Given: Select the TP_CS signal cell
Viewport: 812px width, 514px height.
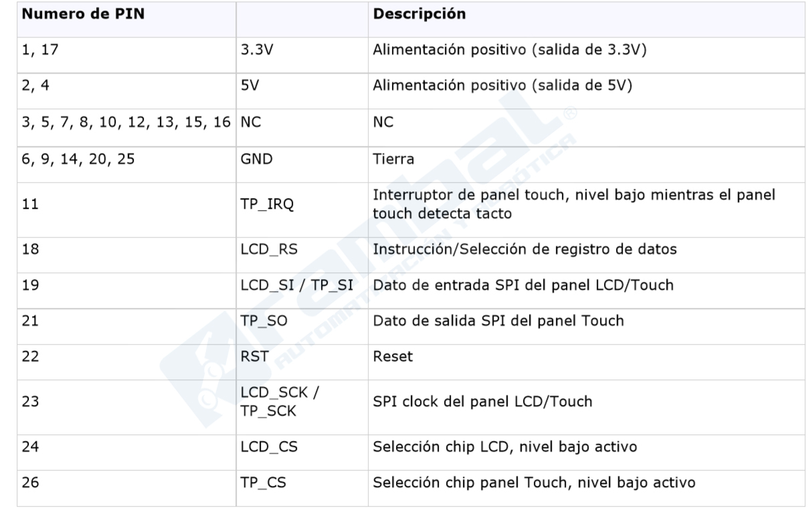Looking at the screenshot, I should point(302,481).
